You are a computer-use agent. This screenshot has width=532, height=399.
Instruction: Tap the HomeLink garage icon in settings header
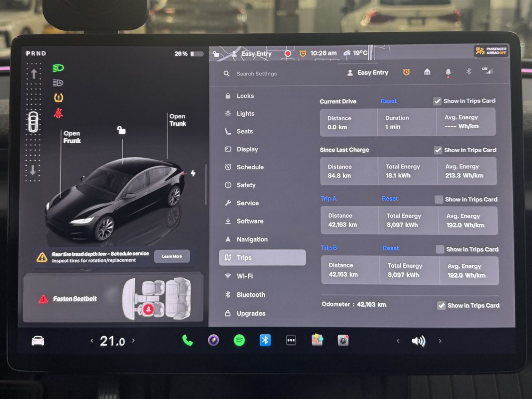click(x=427, y=72)
